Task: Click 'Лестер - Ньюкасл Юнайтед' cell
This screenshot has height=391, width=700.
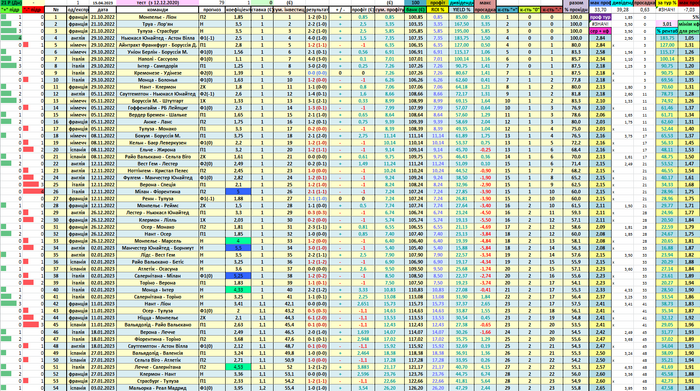Action: pyautogui.click(x=158, y=213)
